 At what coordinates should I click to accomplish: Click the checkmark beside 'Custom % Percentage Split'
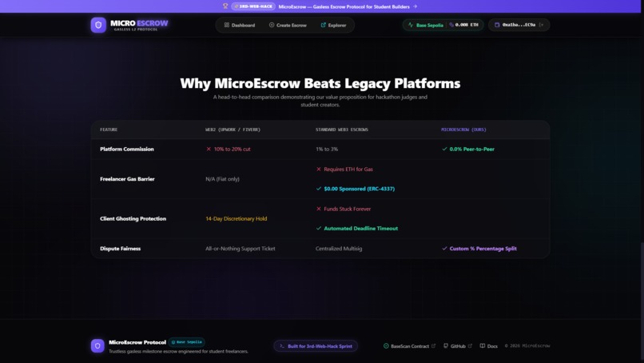[444, 249]
